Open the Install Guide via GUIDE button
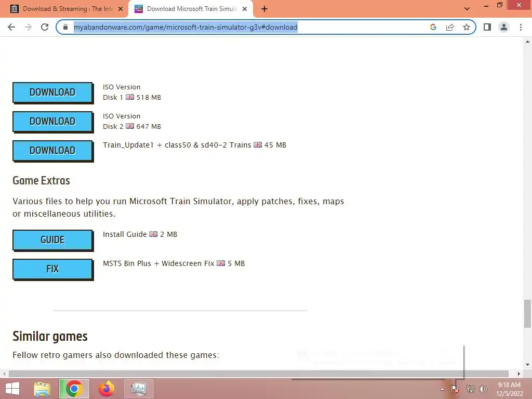532x399 pixels. [52, 240]
